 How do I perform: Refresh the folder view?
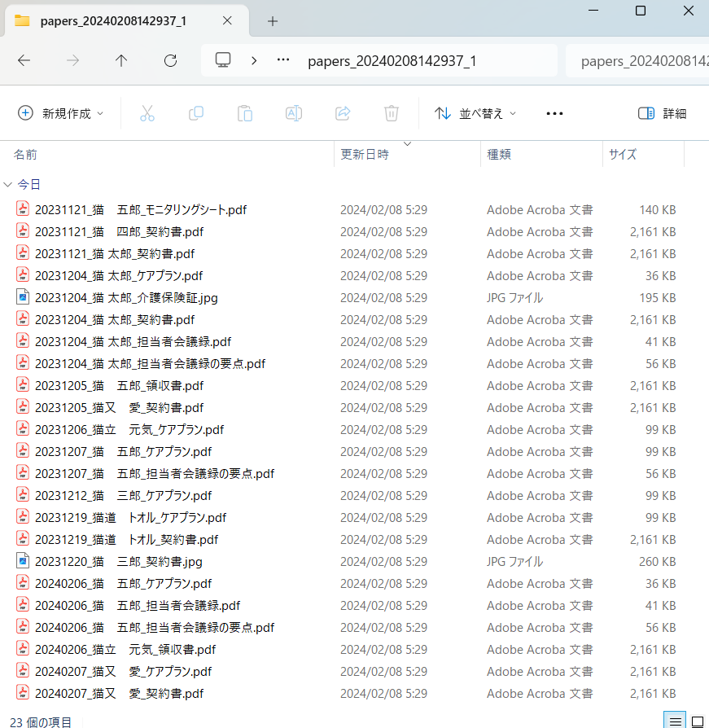pos(170,60)
